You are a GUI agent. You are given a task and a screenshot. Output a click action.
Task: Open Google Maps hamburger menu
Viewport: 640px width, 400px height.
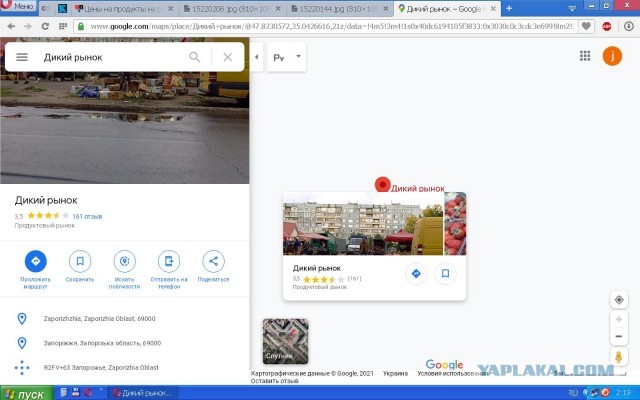22,57
